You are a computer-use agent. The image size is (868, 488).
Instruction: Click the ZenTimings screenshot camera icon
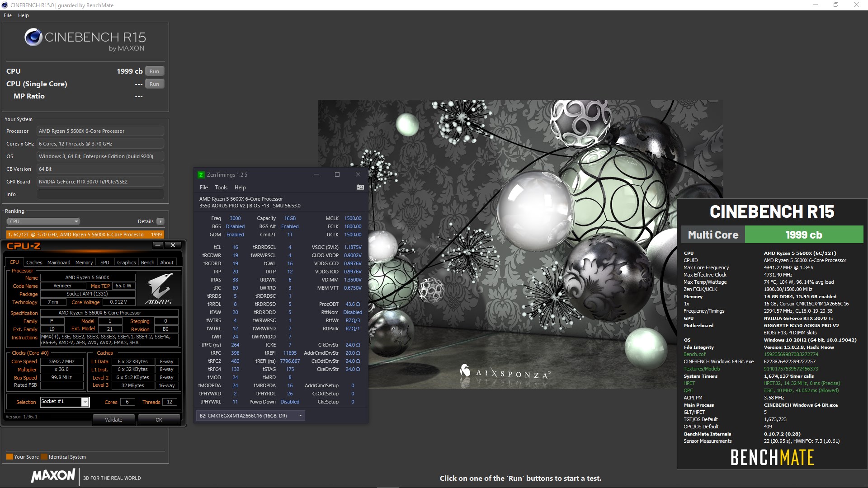(360, 187)
